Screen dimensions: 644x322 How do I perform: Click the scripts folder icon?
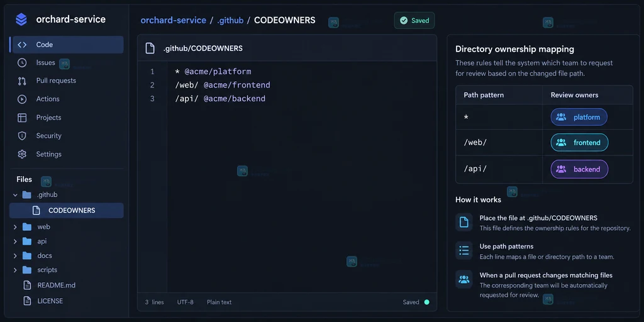point(27,270)
